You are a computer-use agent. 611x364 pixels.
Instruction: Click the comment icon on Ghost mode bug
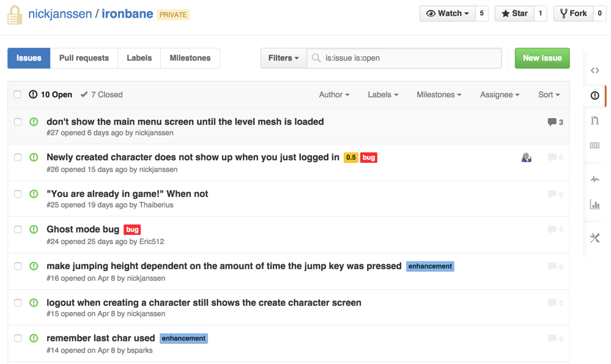(552, 229)
